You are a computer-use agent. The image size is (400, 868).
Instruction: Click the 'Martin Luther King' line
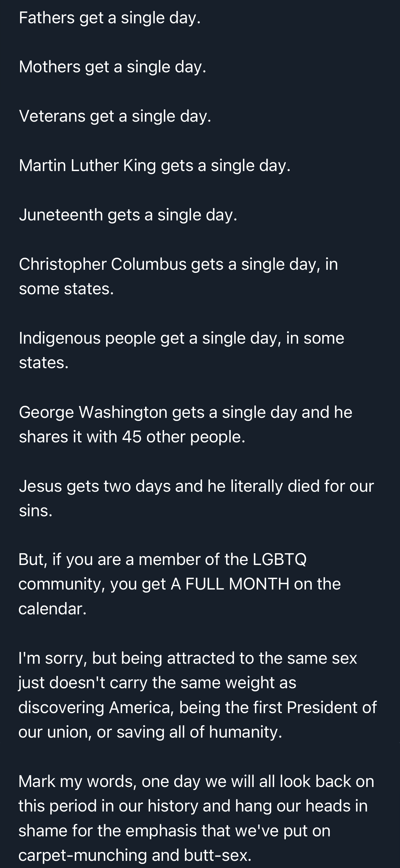click(154, 165)
